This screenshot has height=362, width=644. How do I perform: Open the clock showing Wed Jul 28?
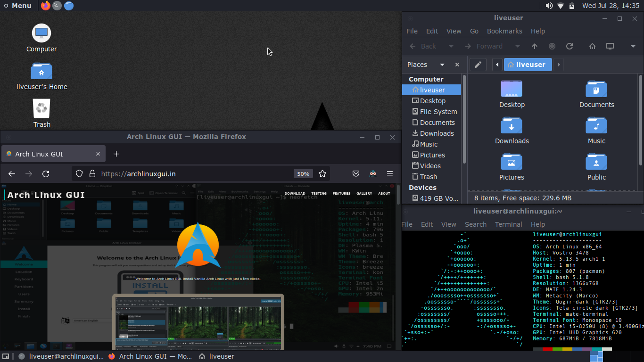coord(611,6)
